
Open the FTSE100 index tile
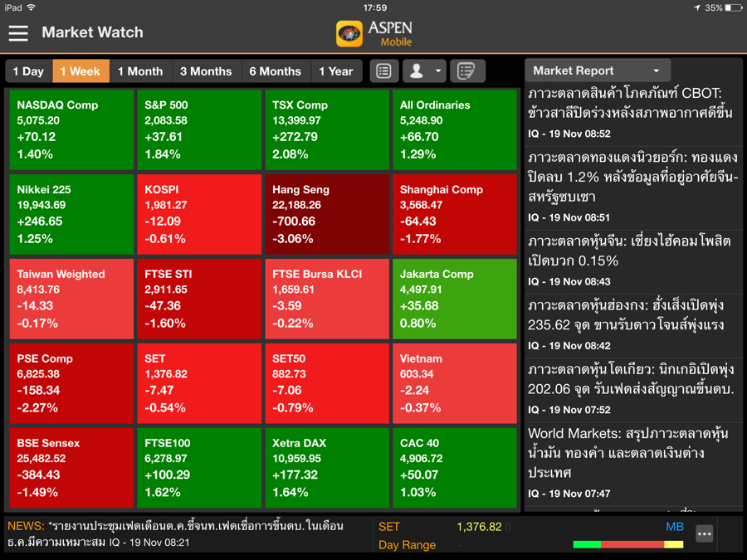[199, 468]
